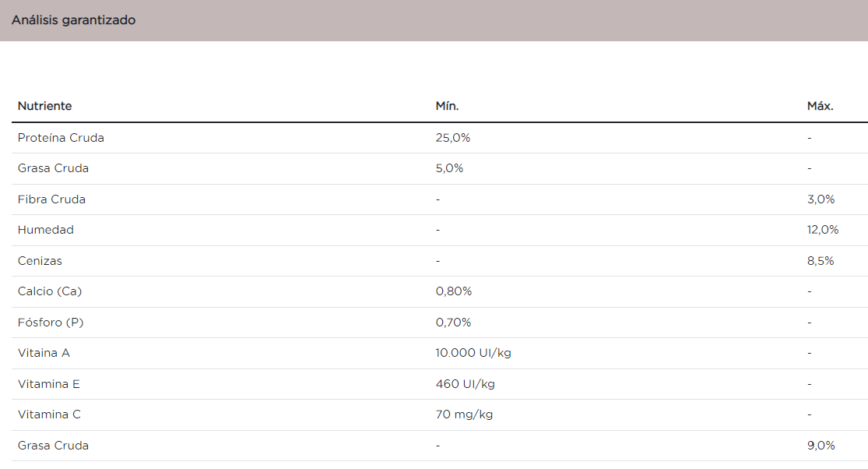Click the 25,0% minimum protein value
Viewport: 868px width, 469px height.
click(453, 138)
